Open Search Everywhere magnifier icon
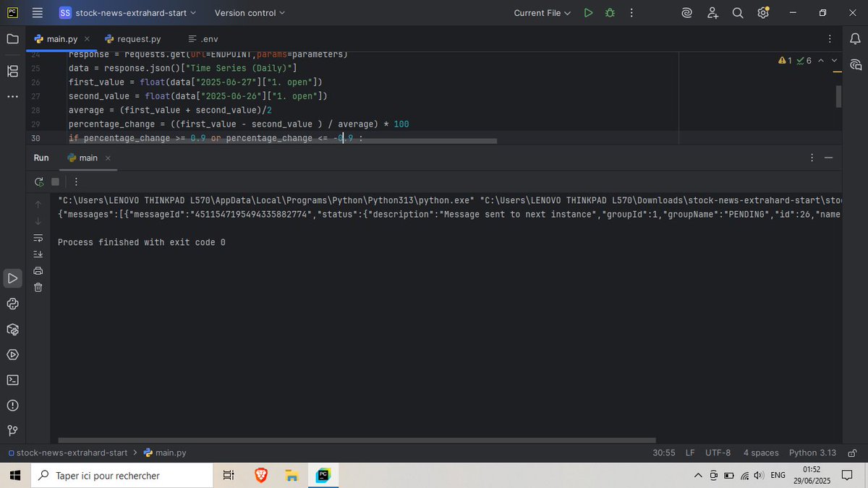 pyautogui.click(x=738, y=13)
